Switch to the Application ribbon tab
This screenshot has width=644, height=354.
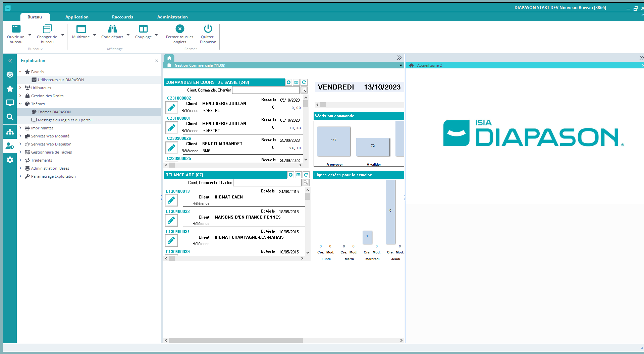(77, 17)
